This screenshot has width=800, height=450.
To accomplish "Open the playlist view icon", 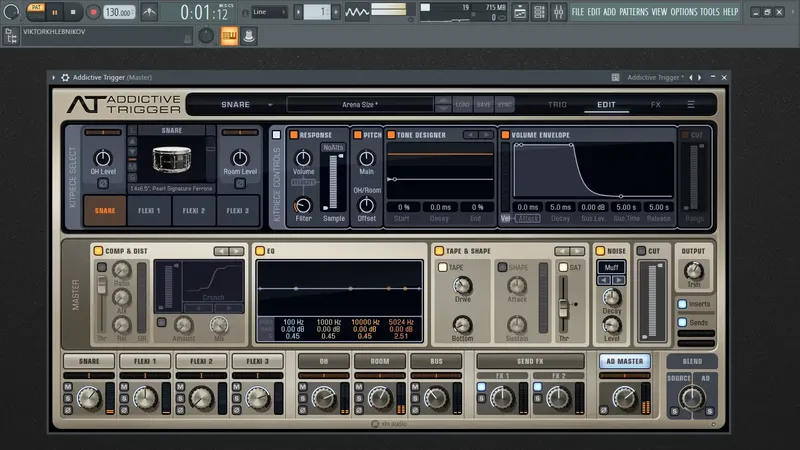I will (x=520, y=12).
